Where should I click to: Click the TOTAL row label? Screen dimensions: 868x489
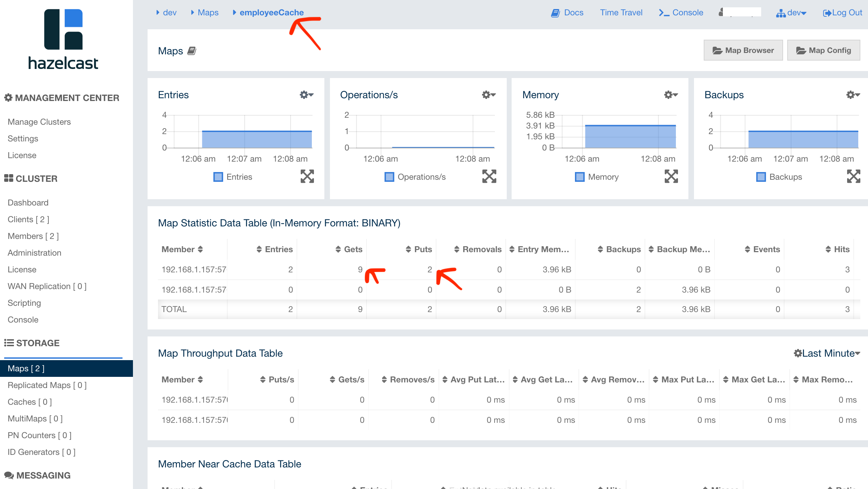[174, 309]
